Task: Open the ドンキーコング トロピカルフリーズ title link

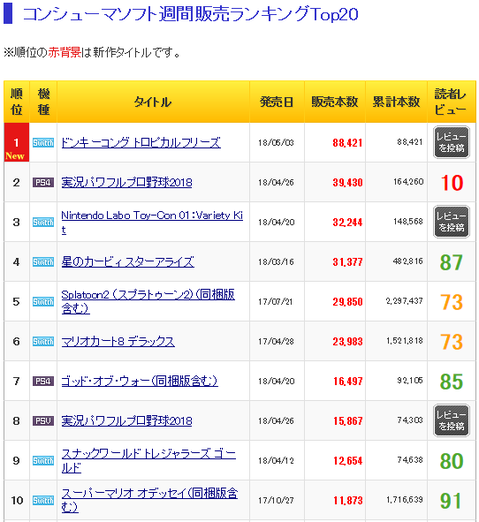Action: 141,143
